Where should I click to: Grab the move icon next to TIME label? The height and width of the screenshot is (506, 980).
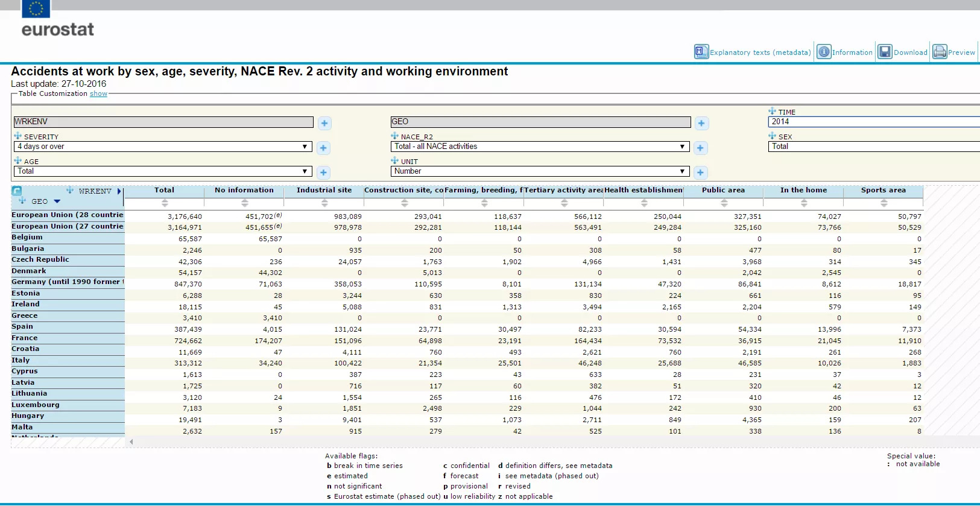click(x=772, y=111)
